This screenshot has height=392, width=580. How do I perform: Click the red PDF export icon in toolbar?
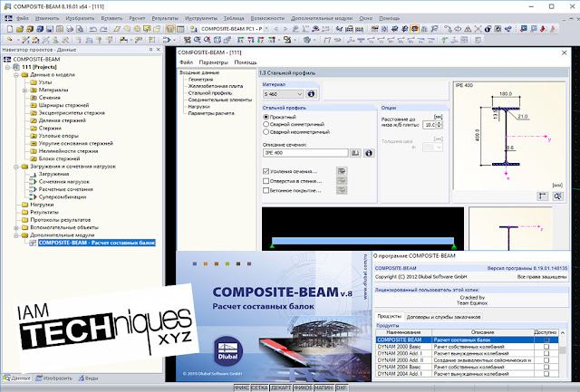[544, 29]
